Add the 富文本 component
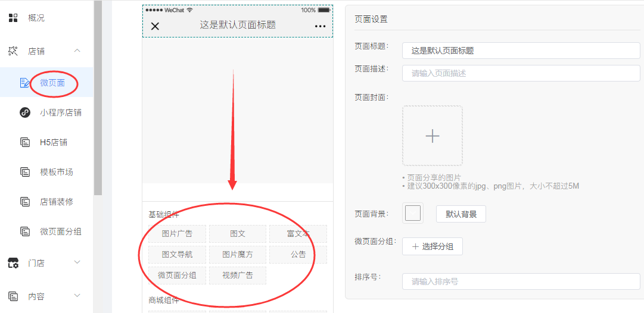This screenshot has height=313, width=644. 298,234
